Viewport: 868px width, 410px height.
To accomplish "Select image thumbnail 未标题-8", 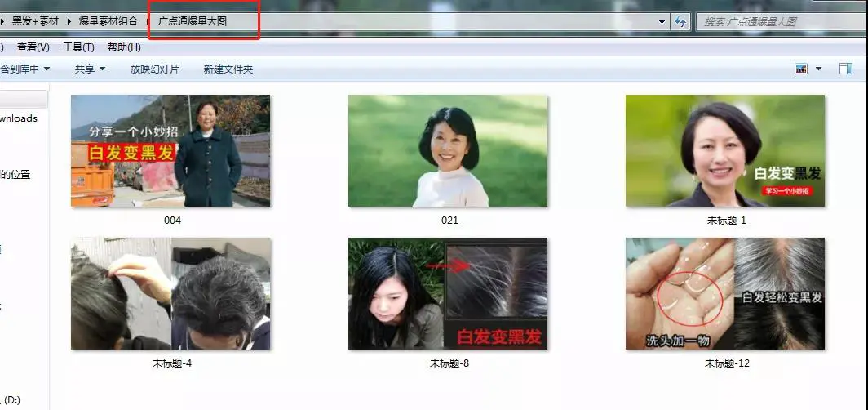I will [x=448, y=294].
